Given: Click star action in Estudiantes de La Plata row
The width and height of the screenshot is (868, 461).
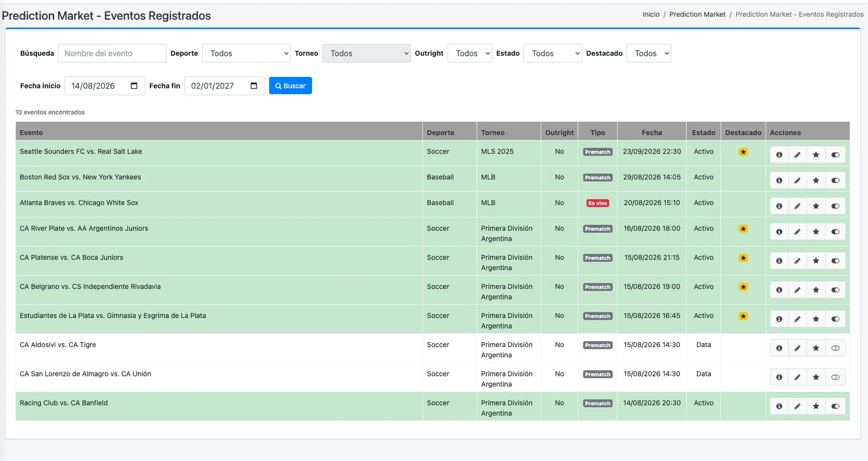Looking at the screenshot, I should pos(816,319).
